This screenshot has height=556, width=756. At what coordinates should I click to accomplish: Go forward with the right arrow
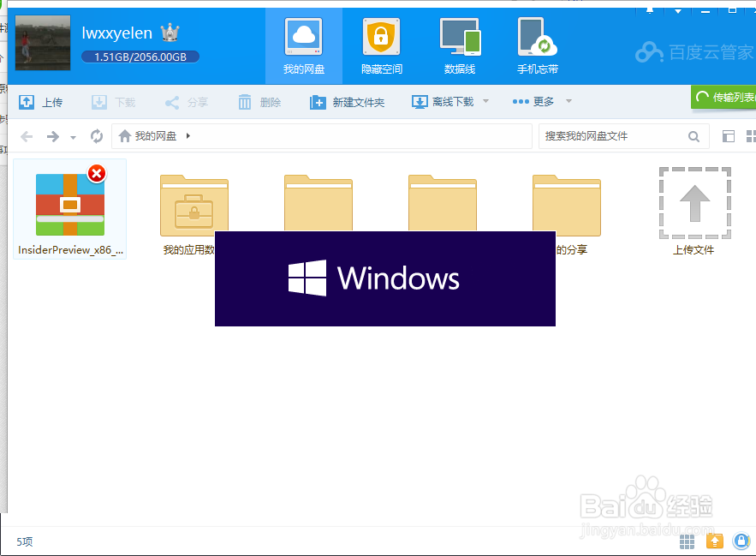(52, 136)
